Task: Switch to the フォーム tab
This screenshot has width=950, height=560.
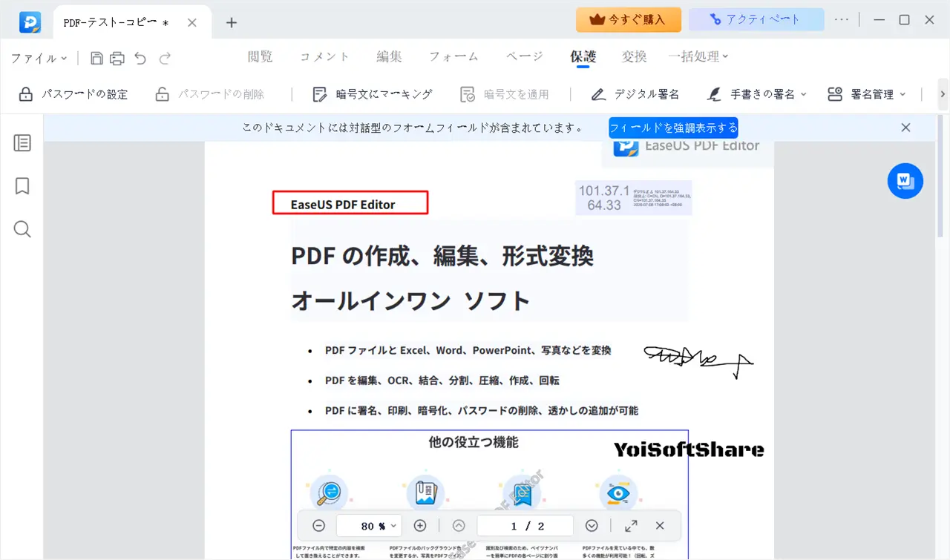Action: 453,56
